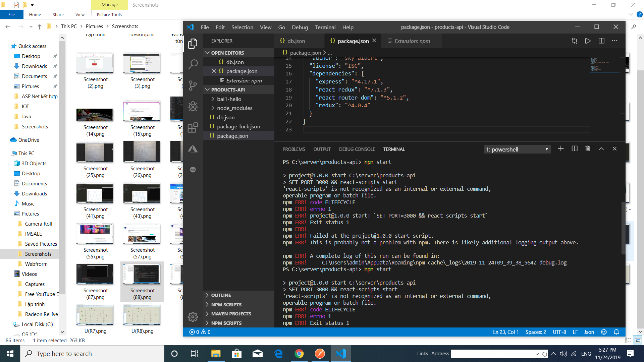Open Mail app from taskbar

coord(258,354)
